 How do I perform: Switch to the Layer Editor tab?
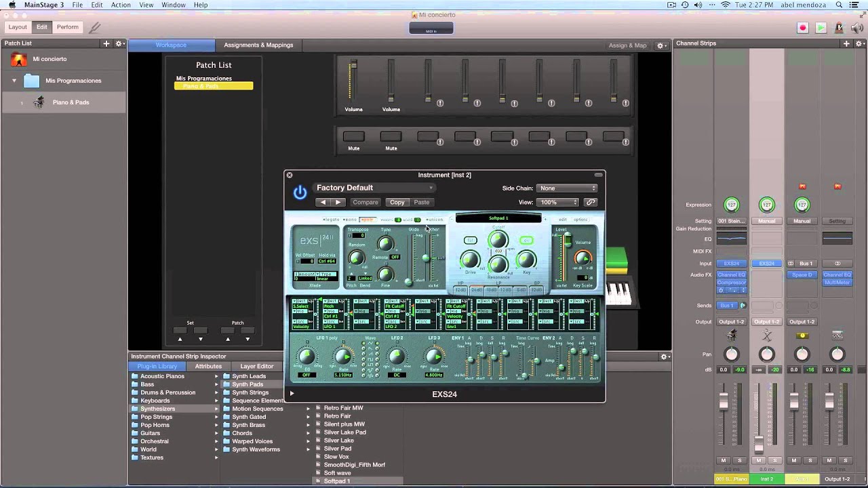257,366
